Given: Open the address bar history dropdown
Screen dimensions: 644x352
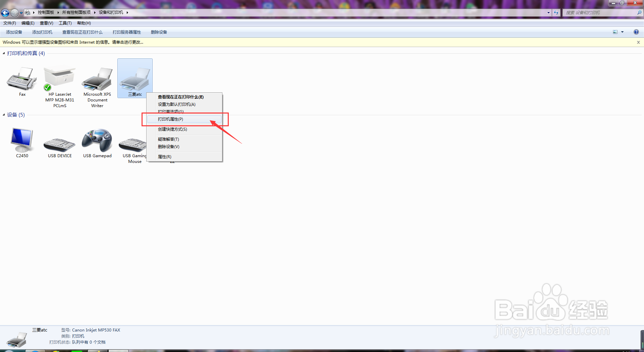Looking at the screenshot, I should tap(548, 13).
